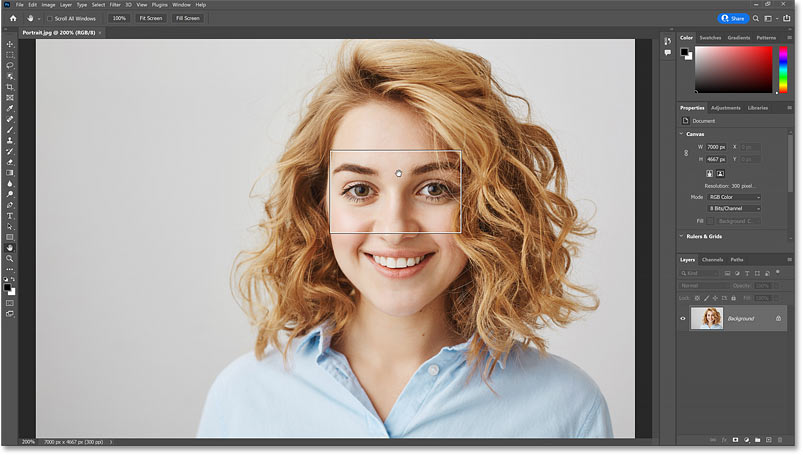Screen dimensions: 803x455
Task: Select the History Brush tool
Action: (x=10, y=152)
